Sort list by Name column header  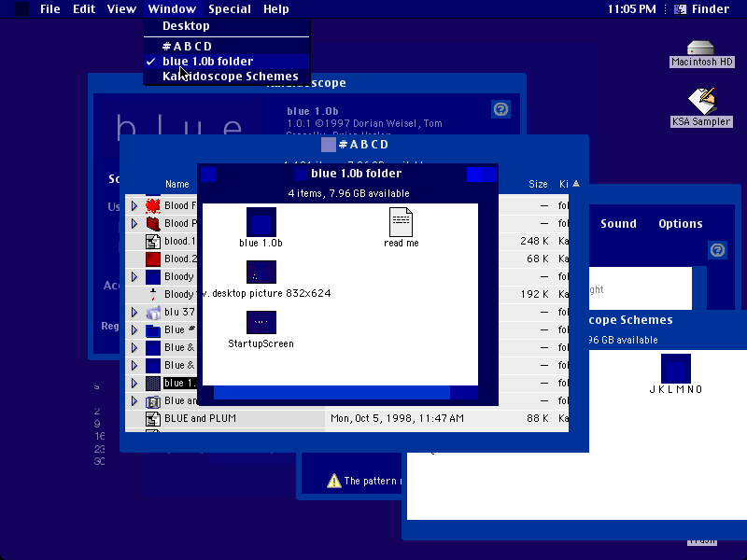pos(177,184)
